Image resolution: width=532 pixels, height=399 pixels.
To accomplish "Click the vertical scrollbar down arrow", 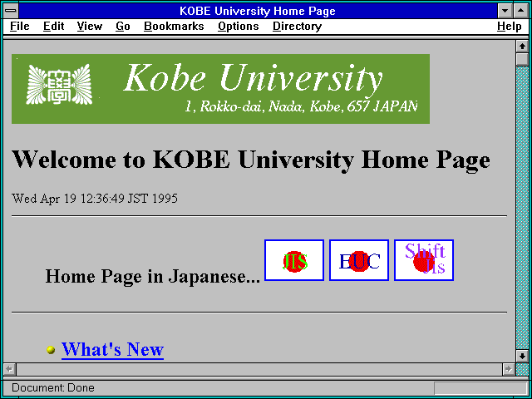I will (522, 356).
